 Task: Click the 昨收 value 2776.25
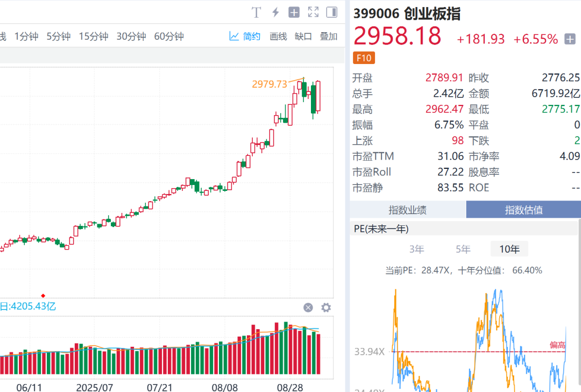tap(561, 77)
